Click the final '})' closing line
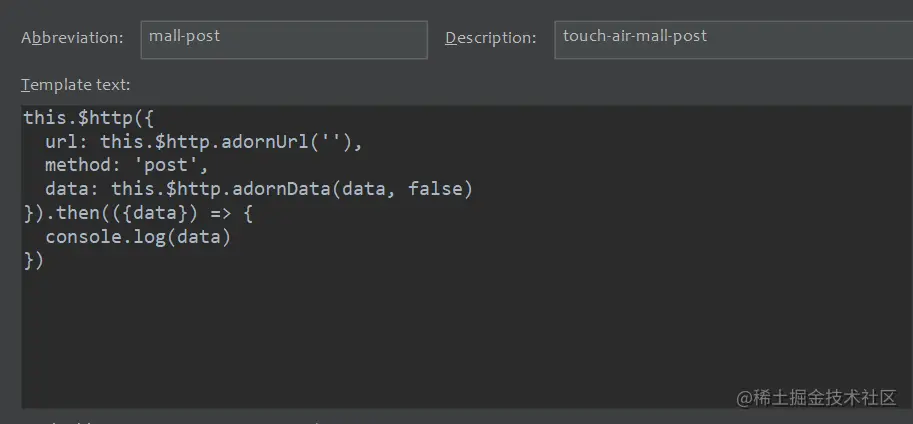 pos(34,261)
